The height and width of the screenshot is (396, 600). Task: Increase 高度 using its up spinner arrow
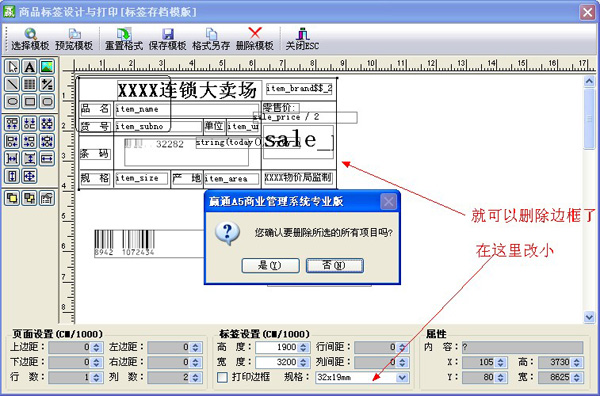tap(303, 345)
